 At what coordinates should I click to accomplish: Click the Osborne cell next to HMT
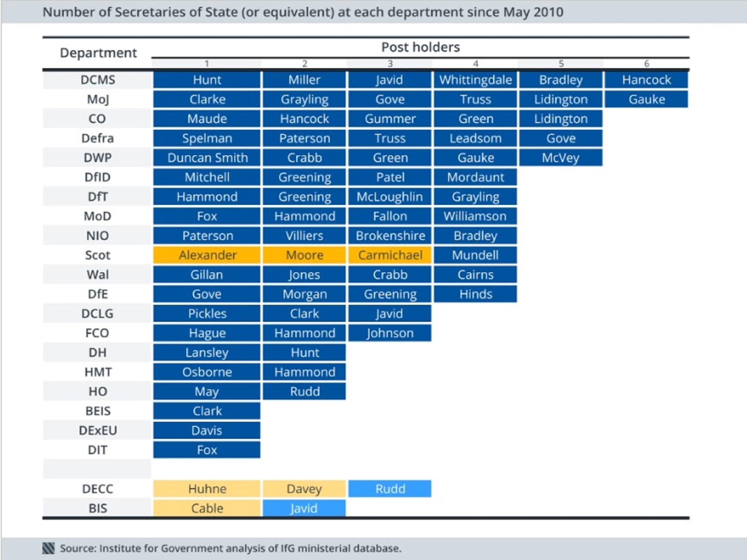(207, 372)
